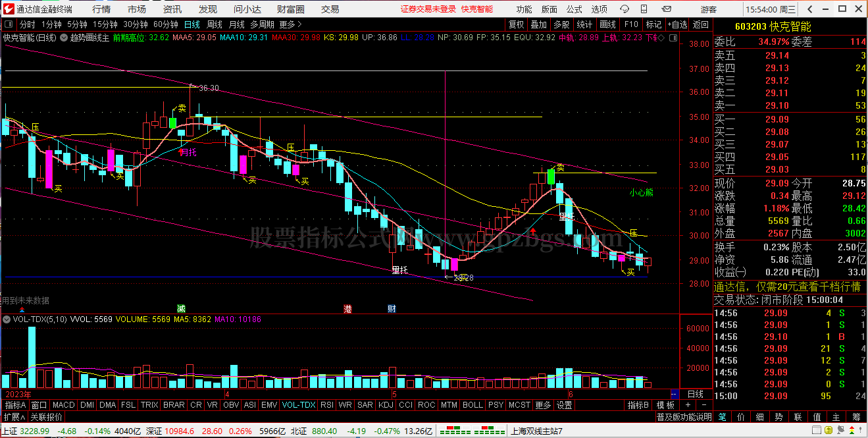Click the market breadth red-green bar indicator
The height and width of the screenshot is (438, 868).
(471, 431)
